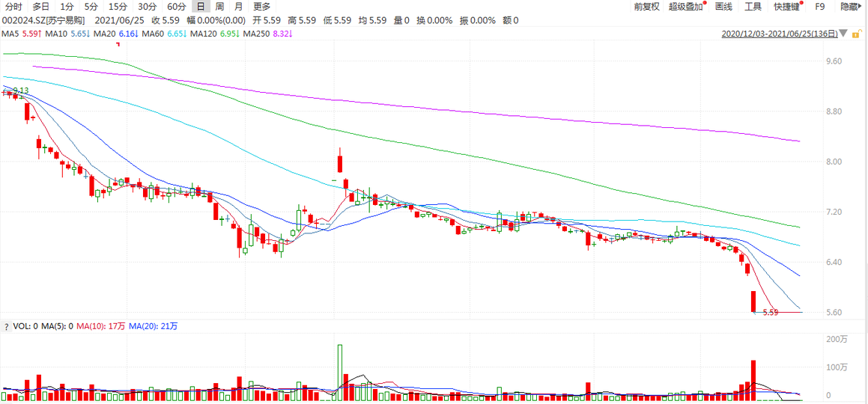This screenshot has width=868, height=404.
Task: Open the 更多 more periods dropdown
Action: point(261,7)
